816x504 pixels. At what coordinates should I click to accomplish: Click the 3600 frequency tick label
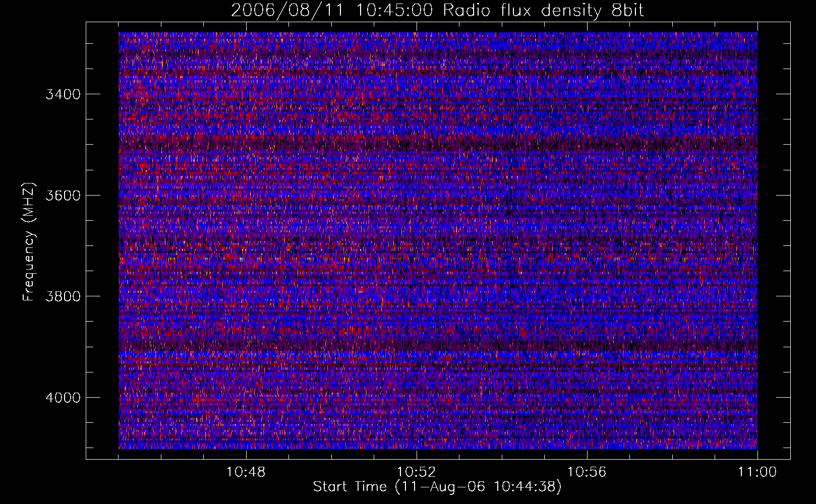point(63,196)
